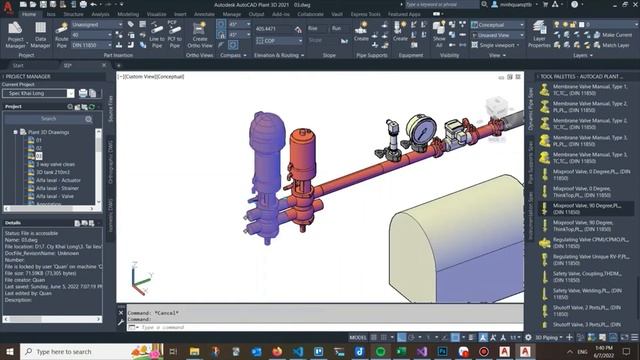This screenshot has width=640, height=360.
Task: Open the Spec Khai Long current project dropdown
Action: [38, 93]
